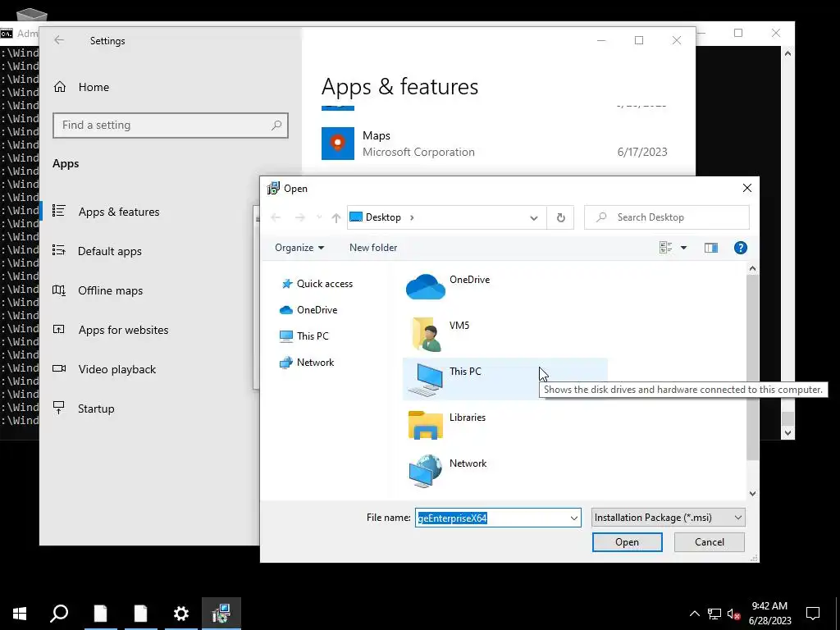Click the Open button
Image resolution: width=840 pixels, height=630 pixels.
click(627, 542)
